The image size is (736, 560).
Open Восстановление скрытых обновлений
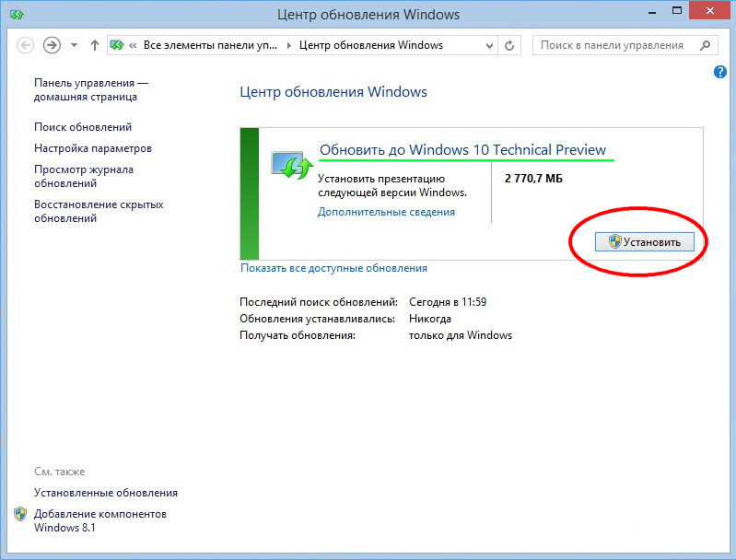(x=99, y=211)
